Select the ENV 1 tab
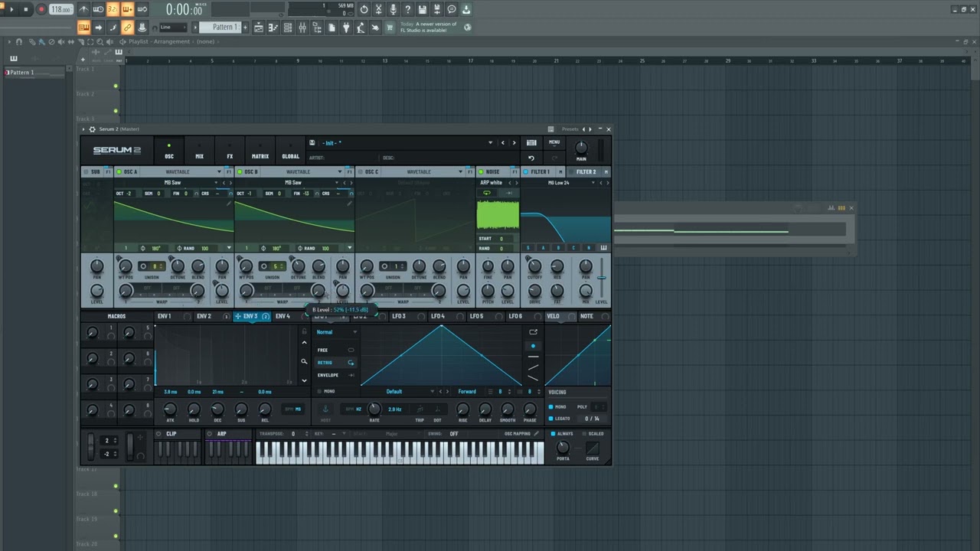Viewport: 980px width, 551px height. 164,316
